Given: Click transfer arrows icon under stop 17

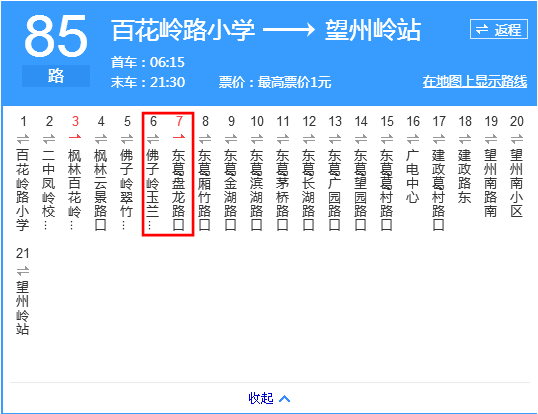Looking at the screenshot, I should [439, 139].
